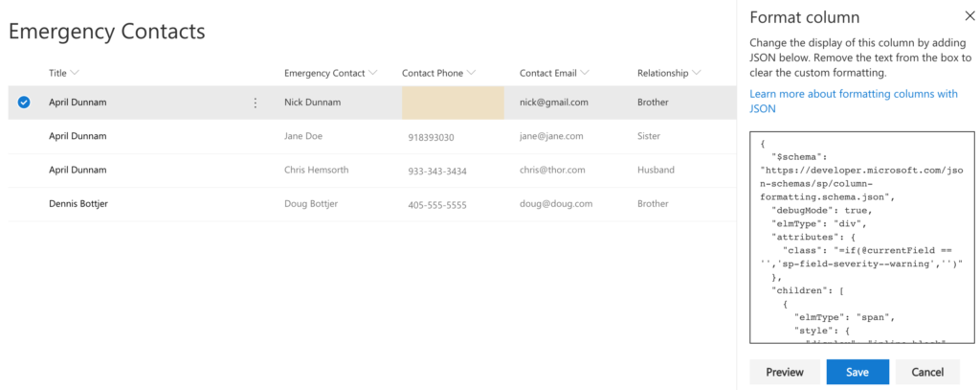Viewport: 980px width, 390px height.
Task: Click the Emergency Contacts list heading
Action: 107,31
